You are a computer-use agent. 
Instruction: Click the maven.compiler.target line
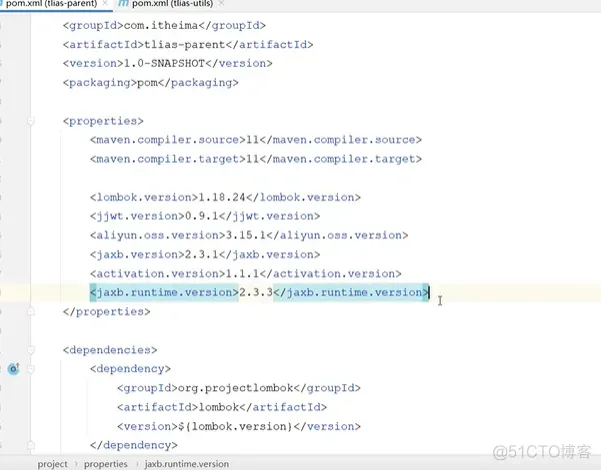coord(256,159)
